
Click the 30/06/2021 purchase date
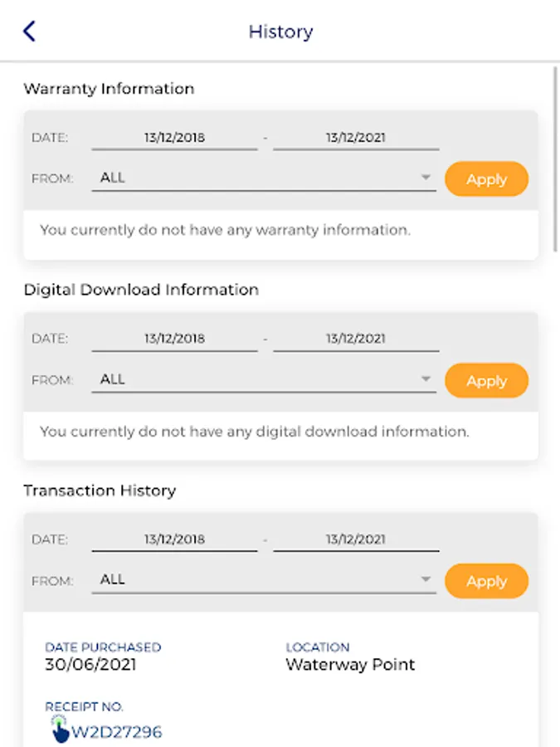(90, 665)
